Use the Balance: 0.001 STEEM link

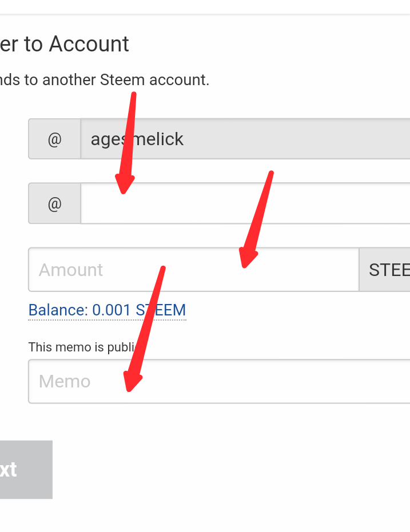[108, 310]
